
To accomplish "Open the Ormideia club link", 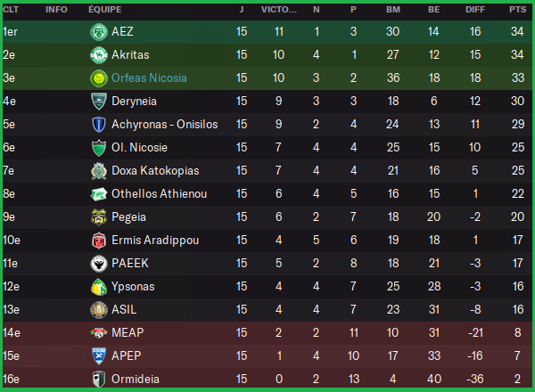I will 136,379.
